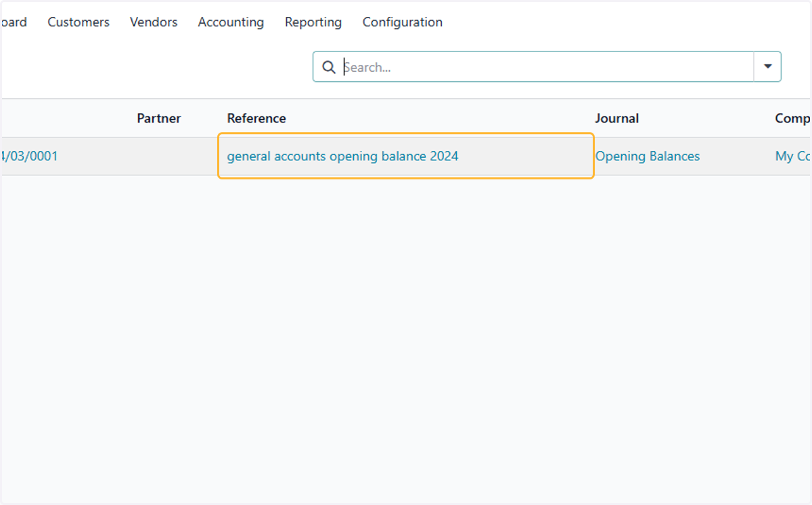Open the Configuration menu
Viewport: 812px width, 505px height.
click(403, 22)
